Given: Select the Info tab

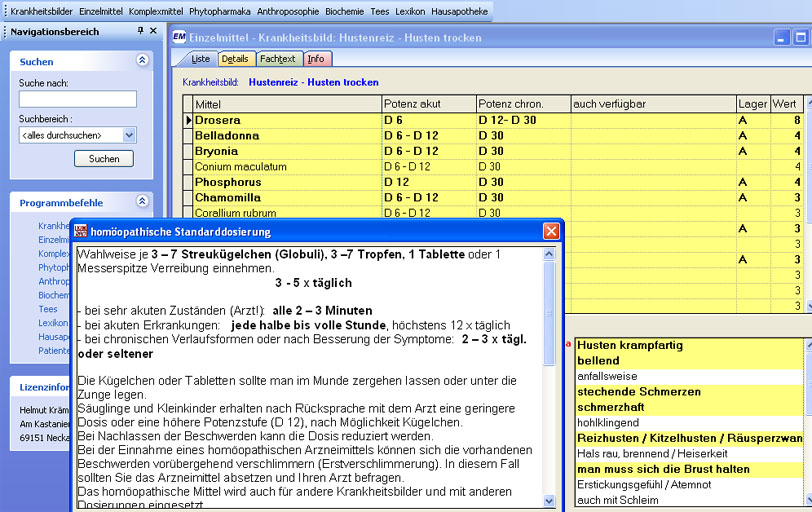Looking at the screenshot, I should pyautogui.click(x=315, y=59).
